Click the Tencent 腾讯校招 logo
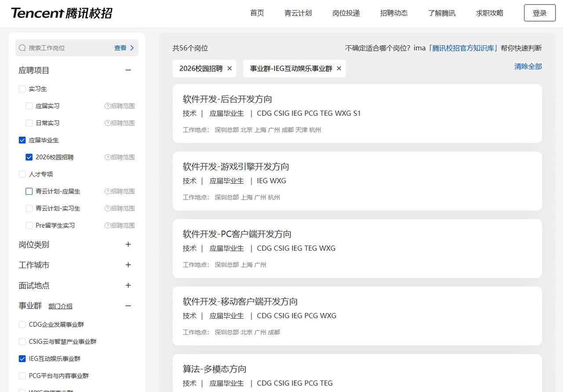The width and height of the screenshot is (563, 392). 61,13
